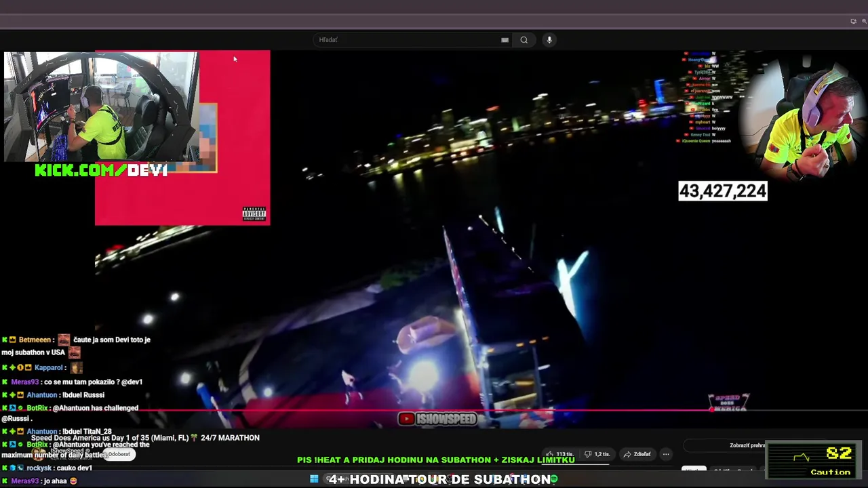This screenshot has height=488, width=868.
Task: Click the Parental Advisory badge on album cover
Action: 254,214
